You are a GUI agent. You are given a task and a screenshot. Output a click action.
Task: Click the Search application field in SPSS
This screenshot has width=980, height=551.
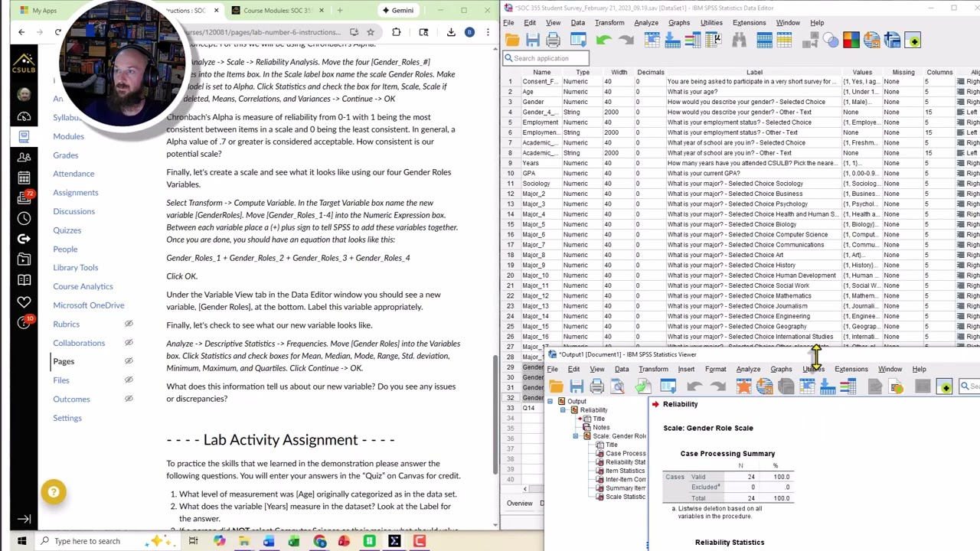click(x=546, y=58)
